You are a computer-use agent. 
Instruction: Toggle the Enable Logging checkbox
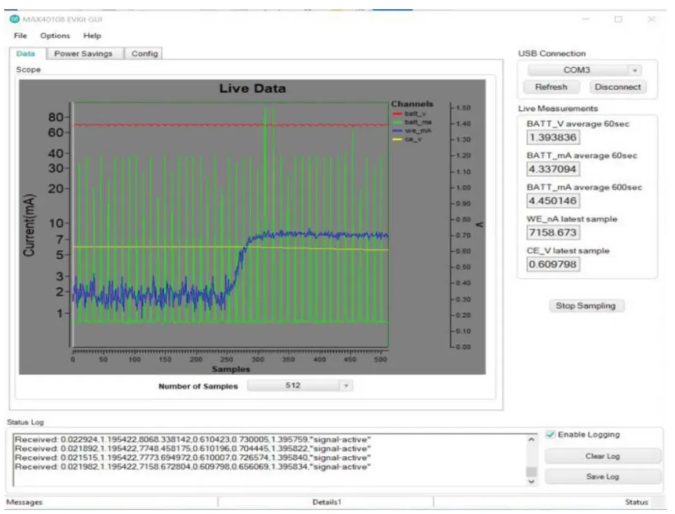pos(551,434)
